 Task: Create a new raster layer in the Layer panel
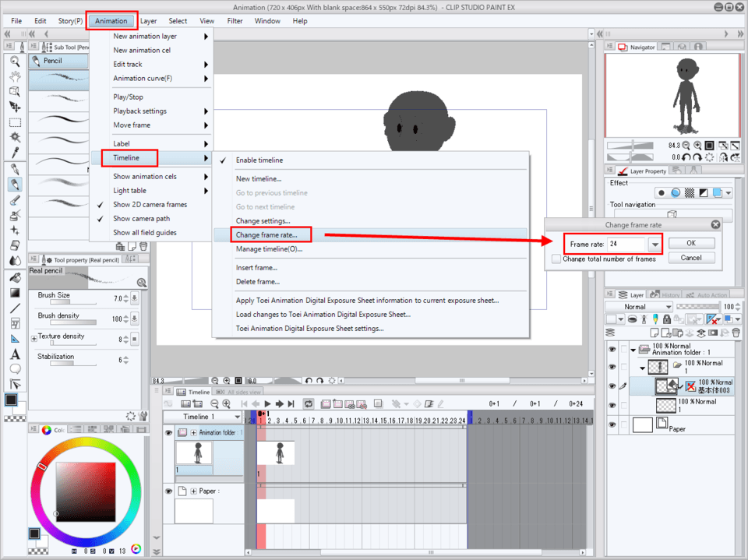pos(654,333)
